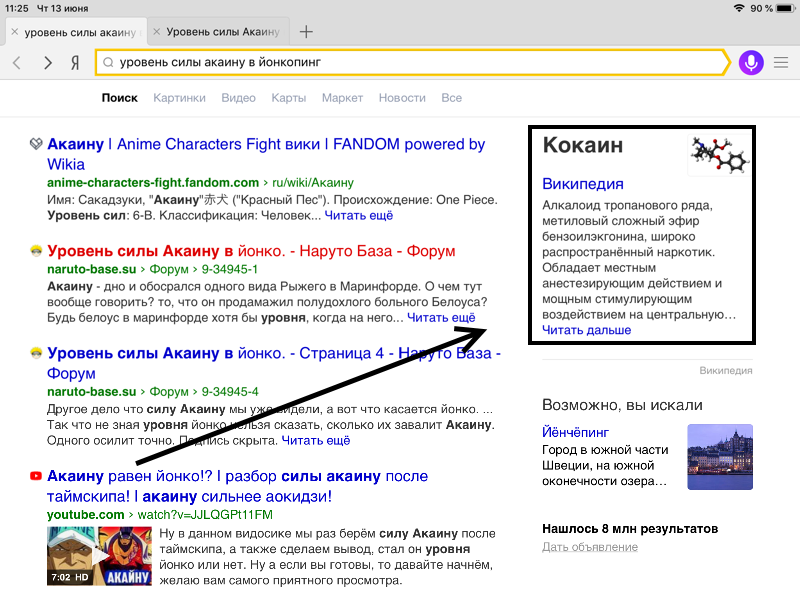Open Йёнчёпинг suggestion link
The height and width of the screenshot is (600, 800).
576,432
